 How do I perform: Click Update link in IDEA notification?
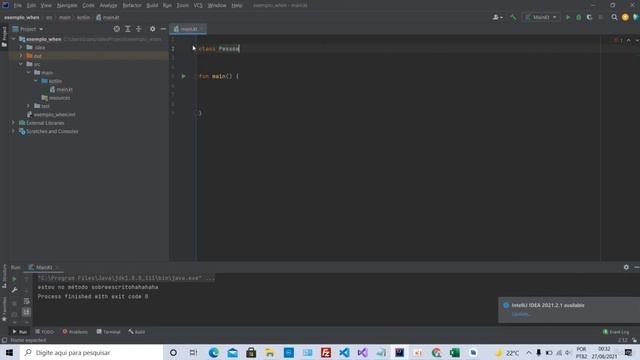521,314
